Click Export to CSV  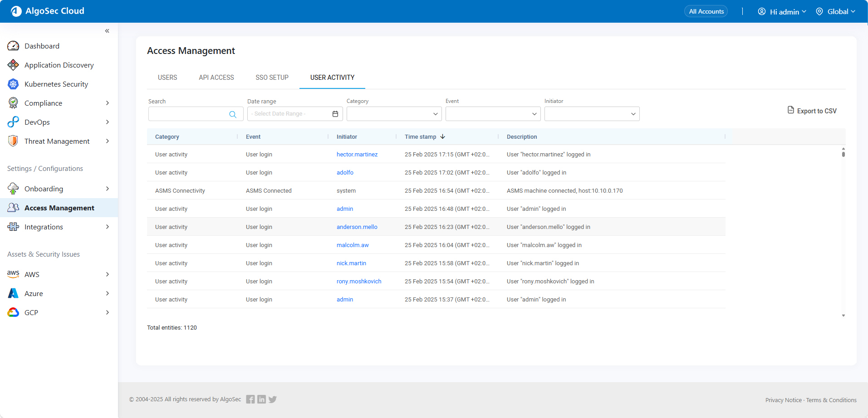[x=812, y=111]
